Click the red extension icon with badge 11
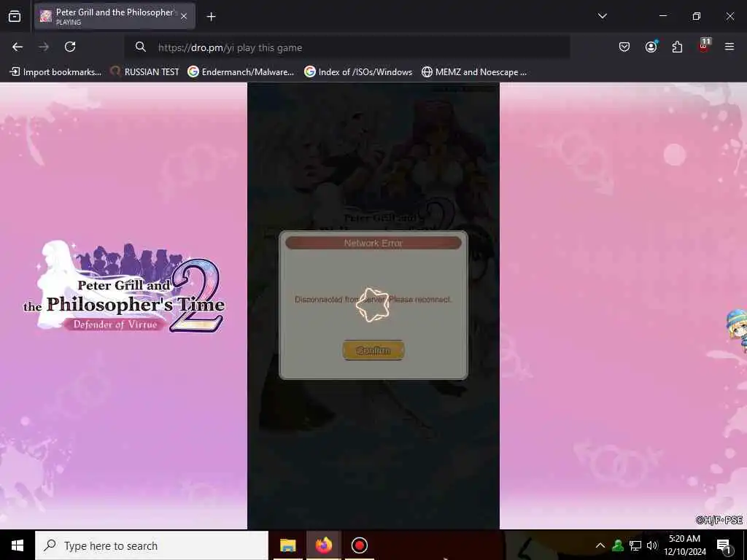Viewport: 747px width, 560px height. [x=704, y=46]
